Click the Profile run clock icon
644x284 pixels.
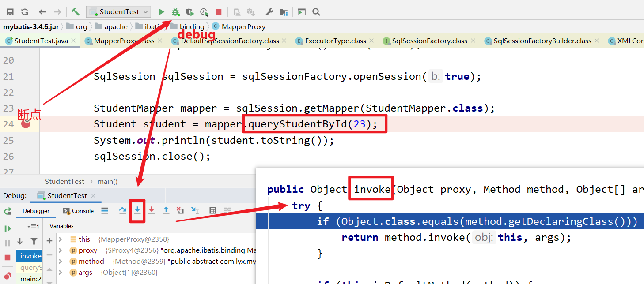point(204,12)
